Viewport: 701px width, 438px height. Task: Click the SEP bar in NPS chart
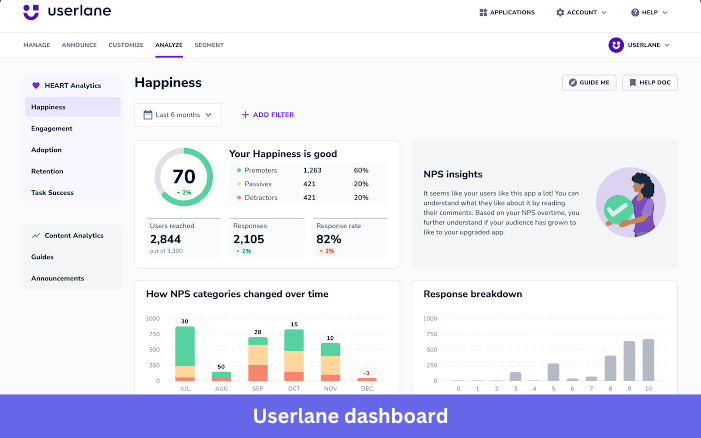[x=258, y=359]
